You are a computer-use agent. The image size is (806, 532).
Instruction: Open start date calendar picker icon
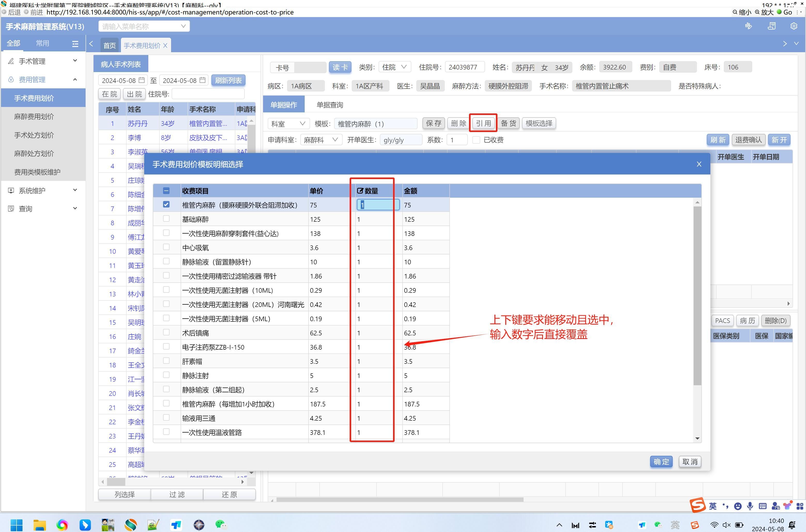pos(142,80)
